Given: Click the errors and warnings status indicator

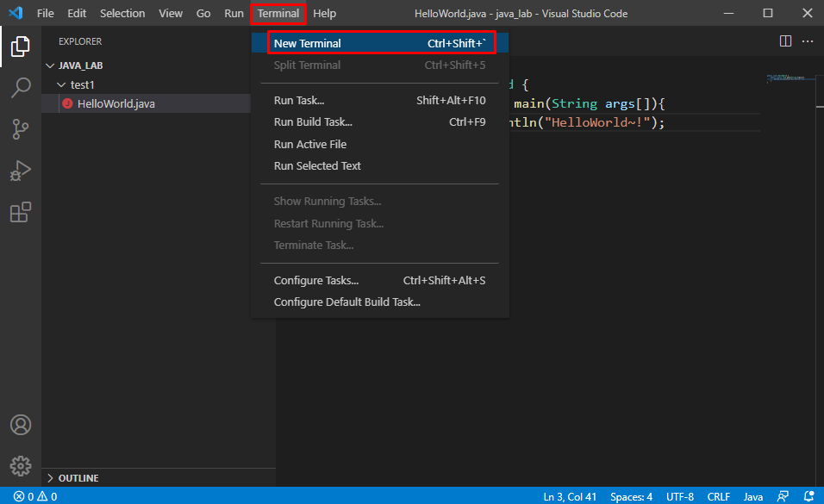Looking at the screenshot, I should point(35,496).
